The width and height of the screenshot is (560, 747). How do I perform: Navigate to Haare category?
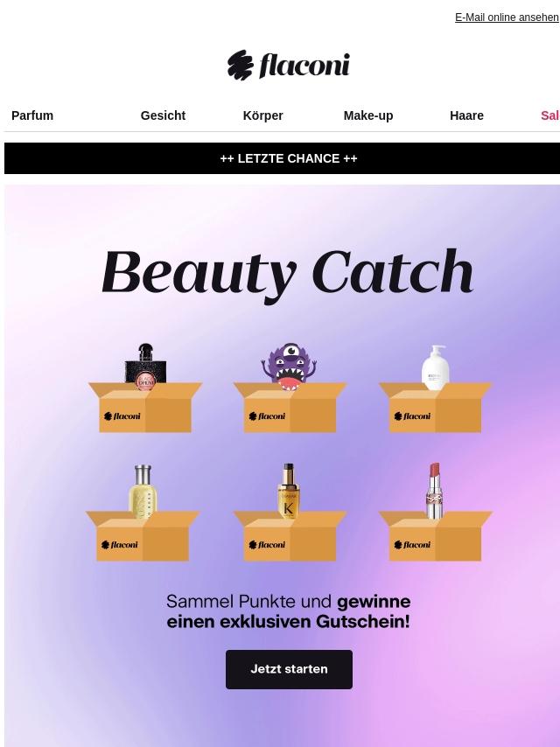(466, 115)
